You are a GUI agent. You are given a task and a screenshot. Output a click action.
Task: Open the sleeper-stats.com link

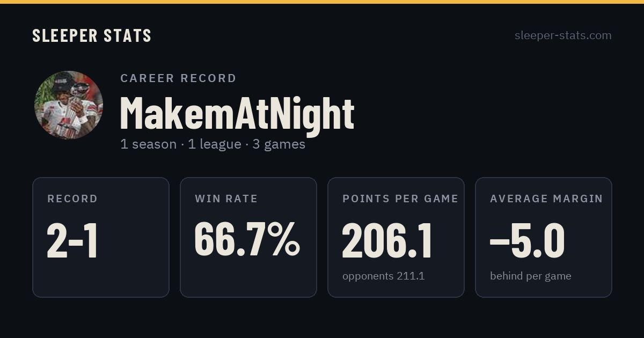point(563,35)
